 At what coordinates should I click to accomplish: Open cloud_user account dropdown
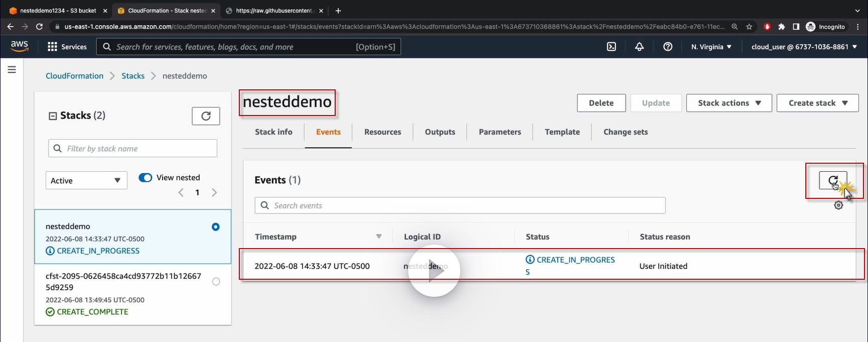(x=804, y=47)
